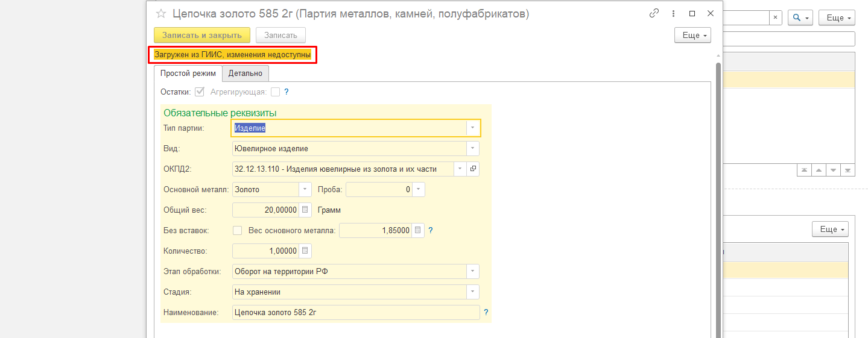Toggle the Остатки checkbox
This screenshot has height=338, width=868.
[200, 92]
